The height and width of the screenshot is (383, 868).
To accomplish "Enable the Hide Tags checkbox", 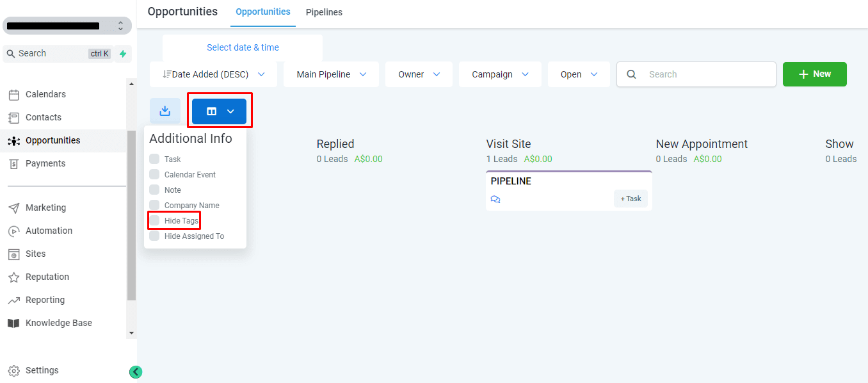I will tap(154, 220).
